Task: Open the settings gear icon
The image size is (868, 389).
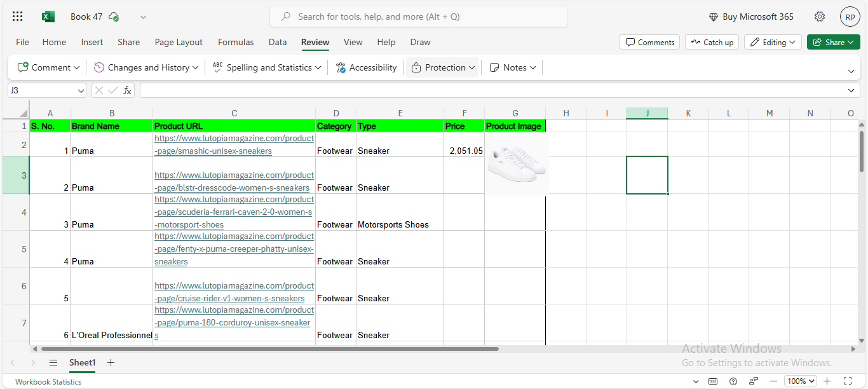Action: pyautogui.click(x=820, y=17)
